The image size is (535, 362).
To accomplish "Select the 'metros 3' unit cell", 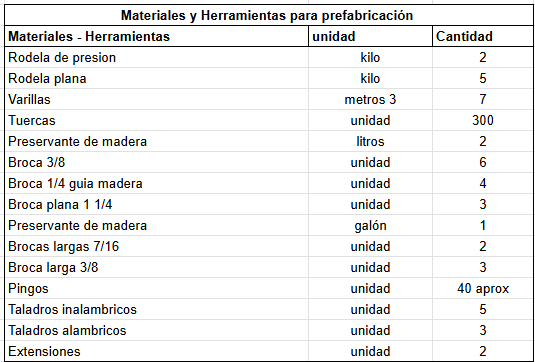I will tap(370, 99).
